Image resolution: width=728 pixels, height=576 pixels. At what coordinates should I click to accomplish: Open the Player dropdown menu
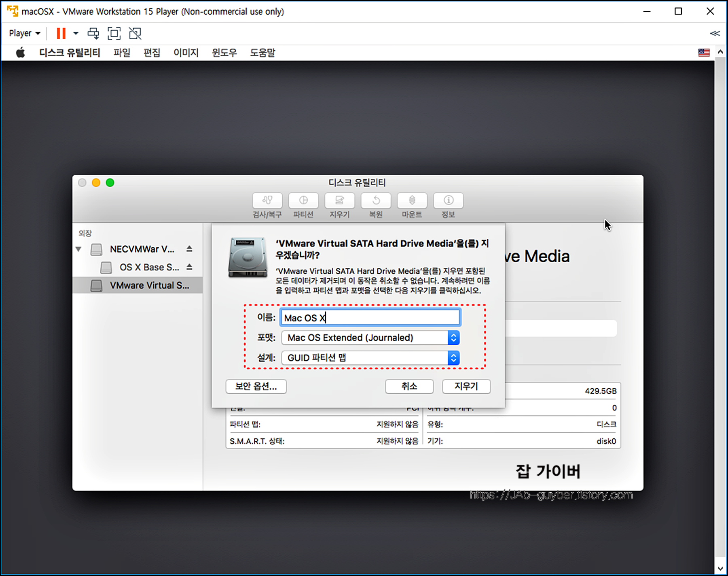(x=25, y=33)
